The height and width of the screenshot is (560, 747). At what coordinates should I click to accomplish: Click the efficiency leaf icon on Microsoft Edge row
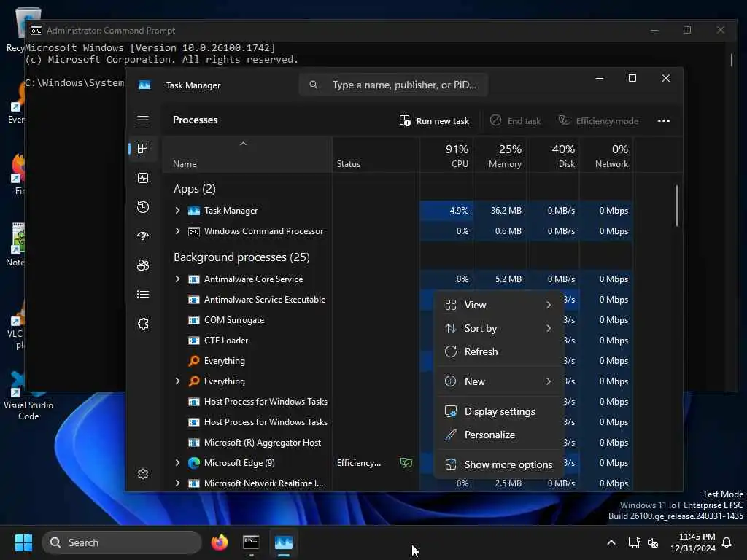tap(406, 463)
